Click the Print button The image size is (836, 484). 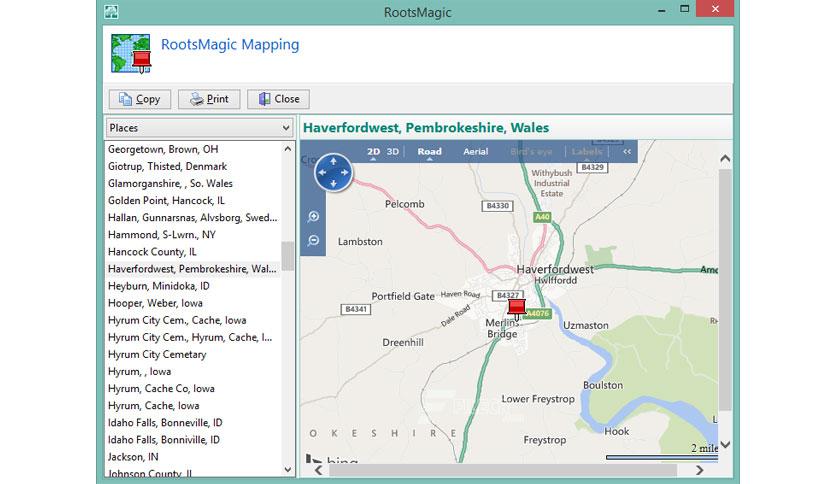point(209,99)
